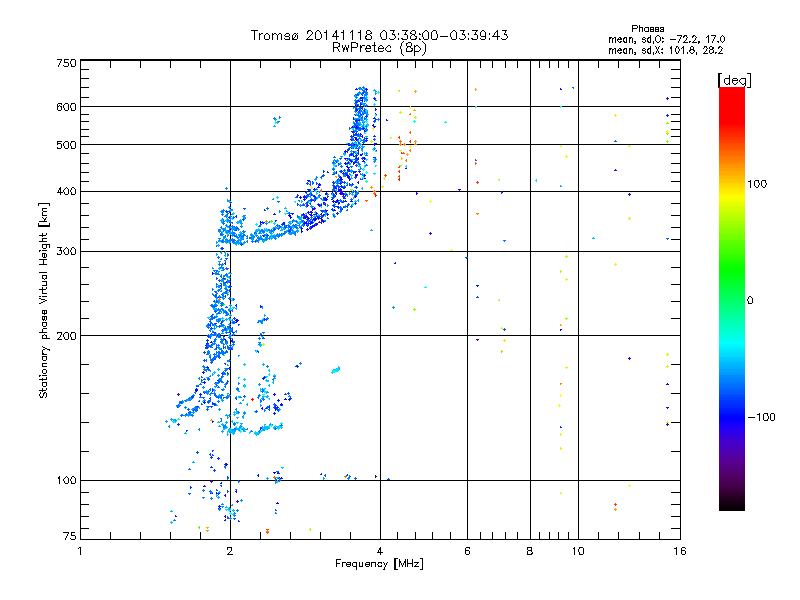
Task: Click the colorbar tick label '-100'
Action: pyautogui.click(x=761, y=417)
